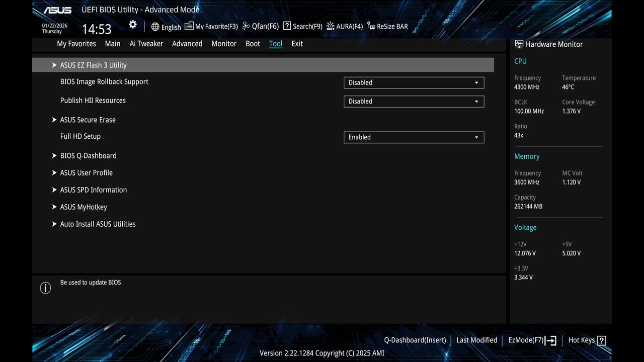
Task: Open Q-Dashboard from the bottom bar
Action: (x=415, y=340)
